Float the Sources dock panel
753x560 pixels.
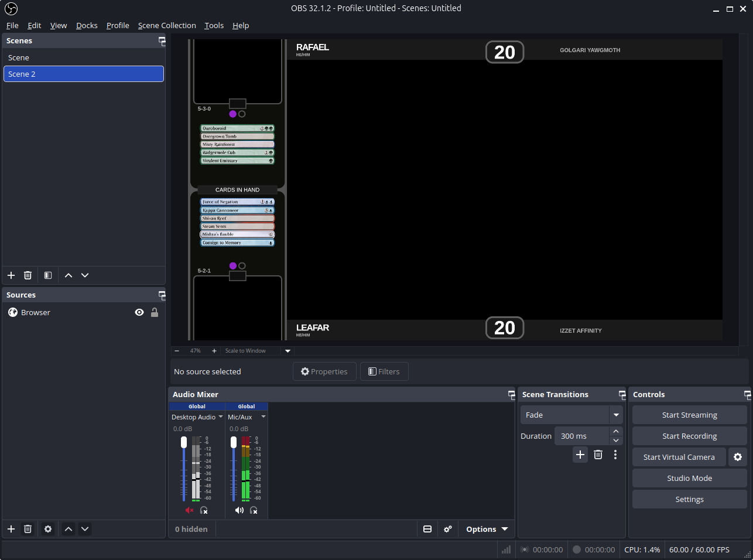[x=162, y=295]
